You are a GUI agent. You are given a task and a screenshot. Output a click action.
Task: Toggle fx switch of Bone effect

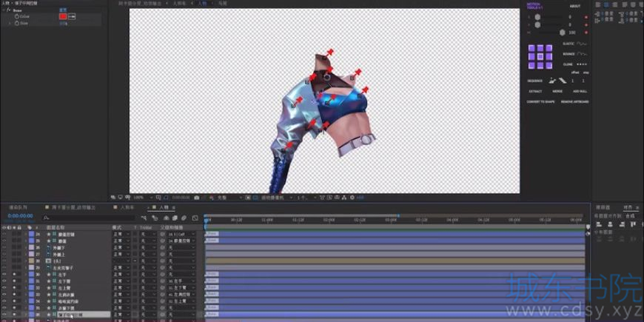coord(8,10)
